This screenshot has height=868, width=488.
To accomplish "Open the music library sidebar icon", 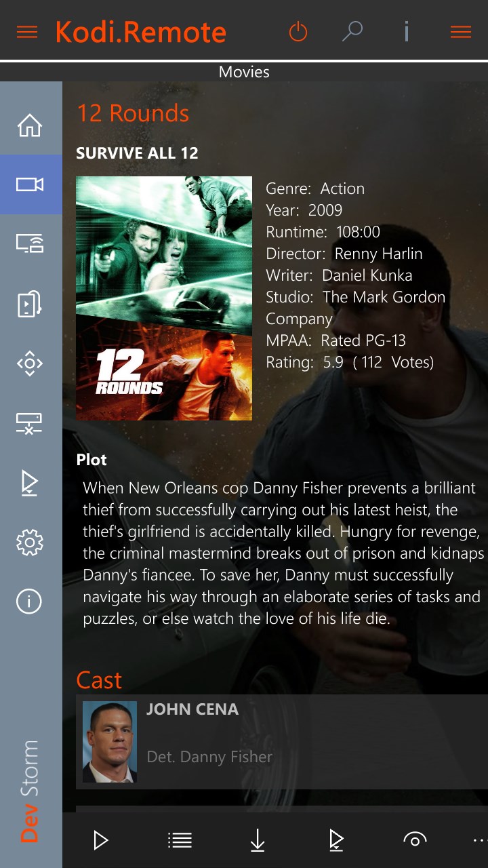I will click(30, 303).
